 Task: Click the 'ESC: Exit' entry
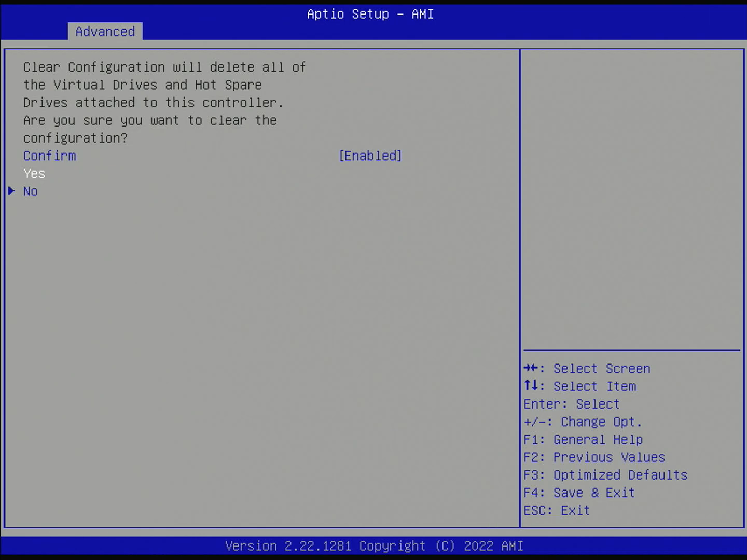tap(557, 511)
